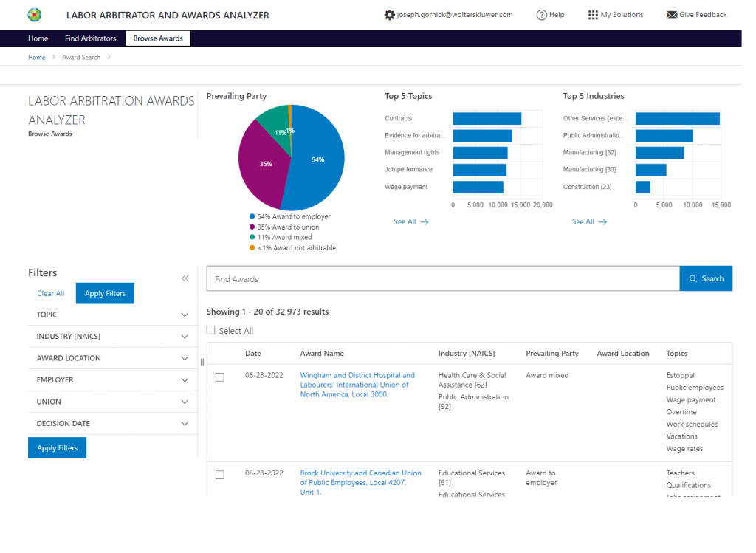Open the Wingham and District Hospital award

[x=357, y=385]
